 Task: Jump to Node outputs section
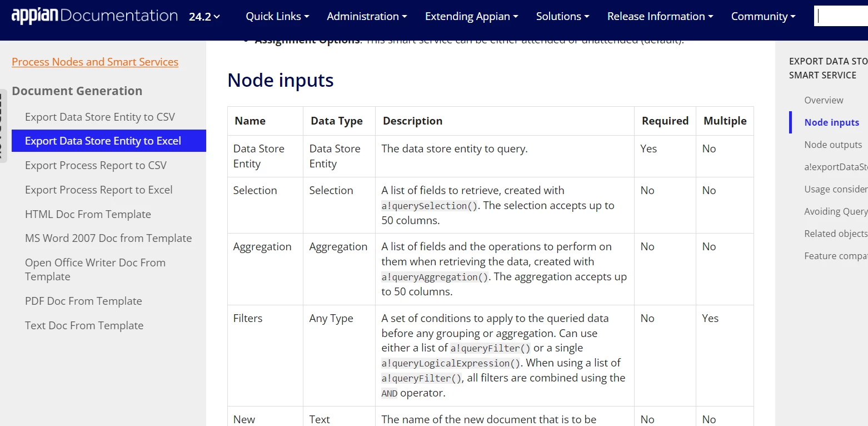pos(833,145)
